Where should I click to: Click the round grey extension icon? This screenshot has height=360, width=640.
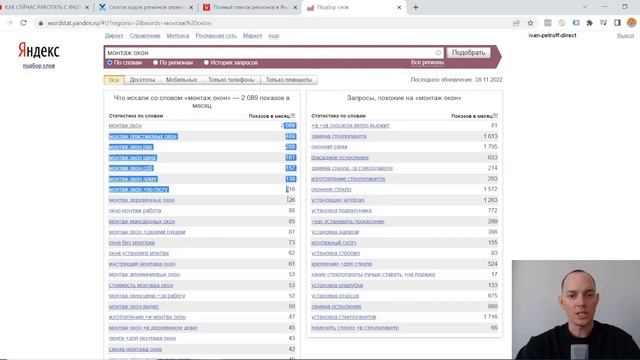562,23
